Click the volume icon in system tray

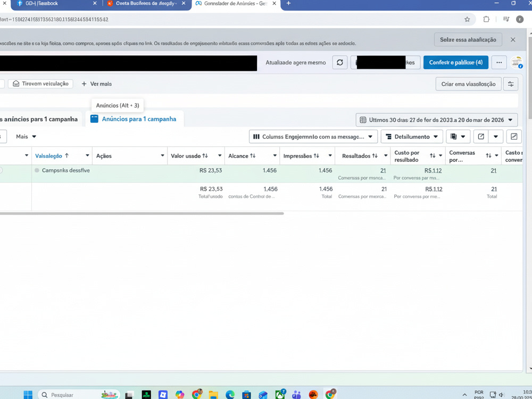point(502,395)
